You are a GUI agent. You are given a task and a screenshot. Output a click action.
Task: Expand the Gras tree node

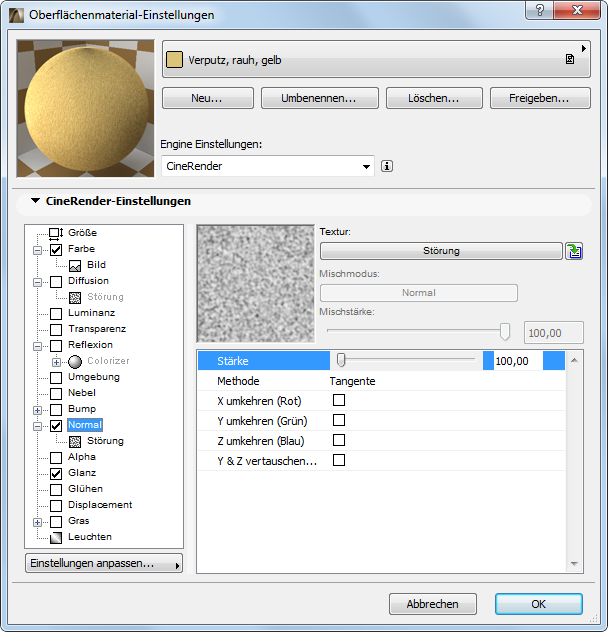pyautogui.click(x=37, y=522)
